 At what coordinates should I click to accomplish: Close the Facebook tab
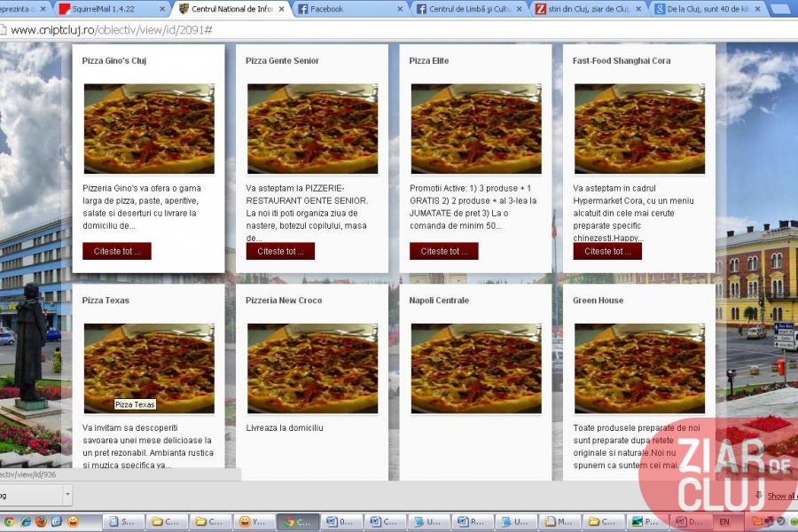tap(400, 9)
